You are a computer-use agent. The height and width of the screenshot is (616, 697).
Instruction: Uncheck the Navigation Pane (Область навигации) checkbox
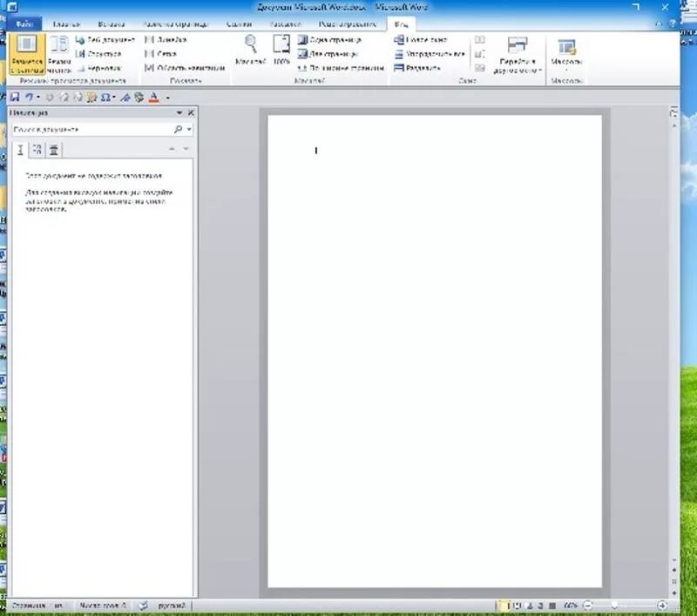[185, 69]
